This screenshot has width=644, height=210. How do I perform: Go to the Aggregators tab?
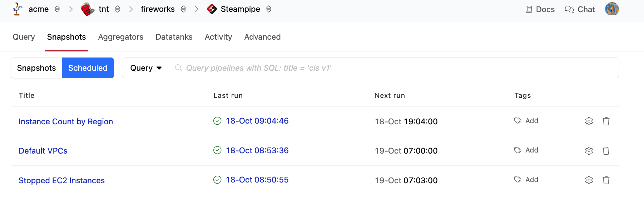coord(121,37)
